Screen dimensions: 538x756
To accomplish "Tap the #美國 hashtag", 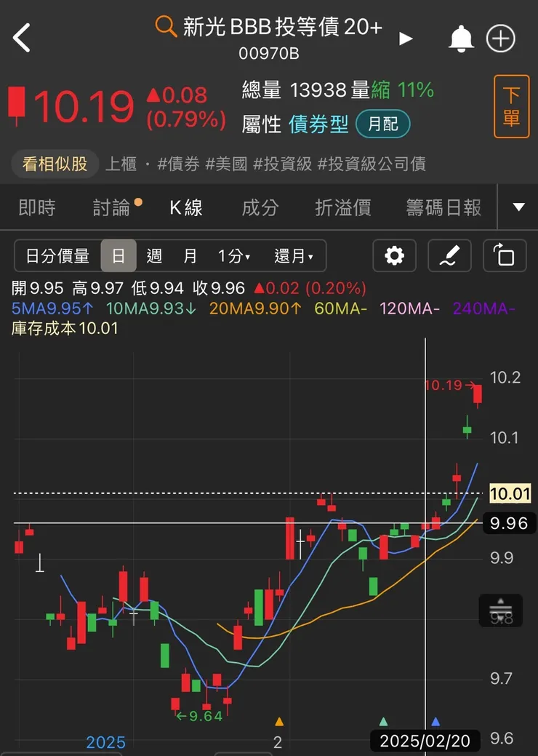I will tap(226, 164).
